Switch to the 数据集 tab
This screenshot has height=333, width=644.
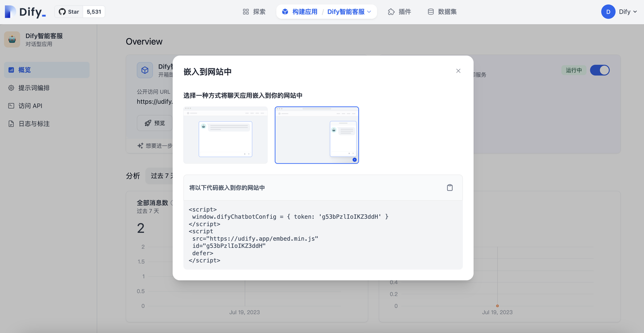coord(442,12)
